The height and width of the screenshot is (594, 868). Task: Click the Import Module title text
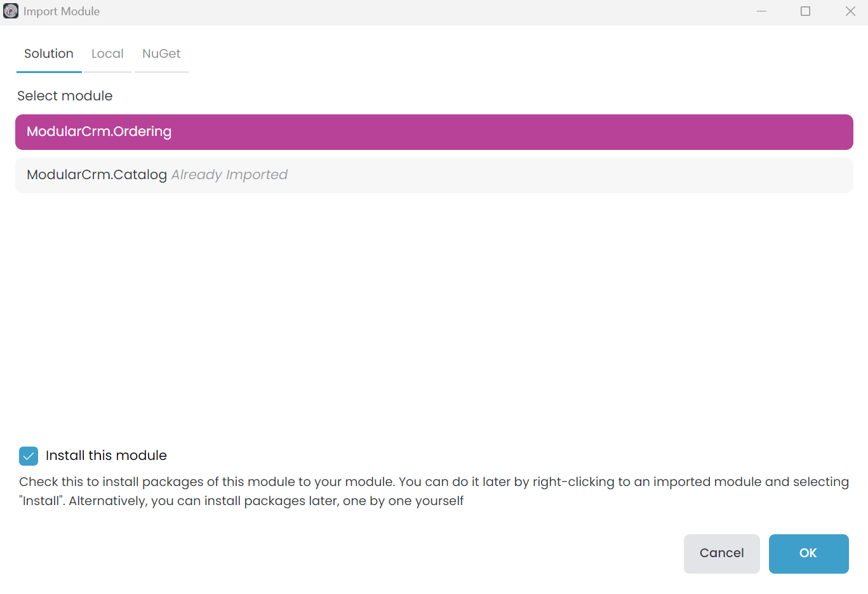pos(62,11)
